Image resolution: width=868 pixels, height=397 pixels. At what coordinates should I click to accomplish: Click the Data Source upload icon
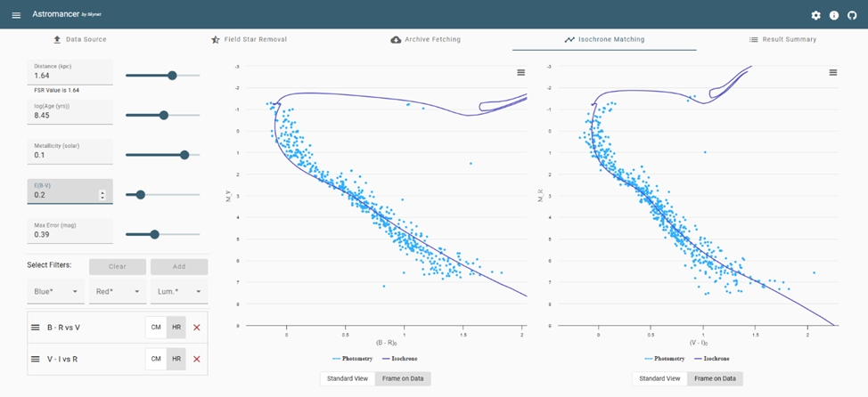click(x=56, y=40)
